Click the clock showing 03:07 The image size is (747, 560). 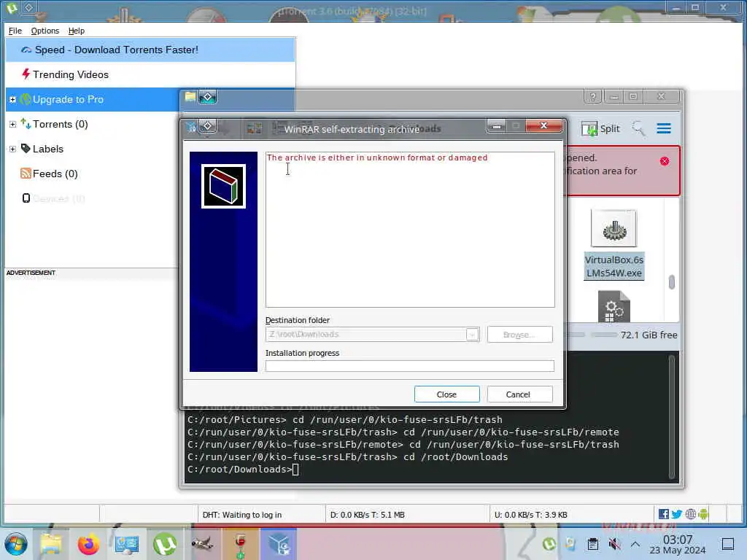678,544
